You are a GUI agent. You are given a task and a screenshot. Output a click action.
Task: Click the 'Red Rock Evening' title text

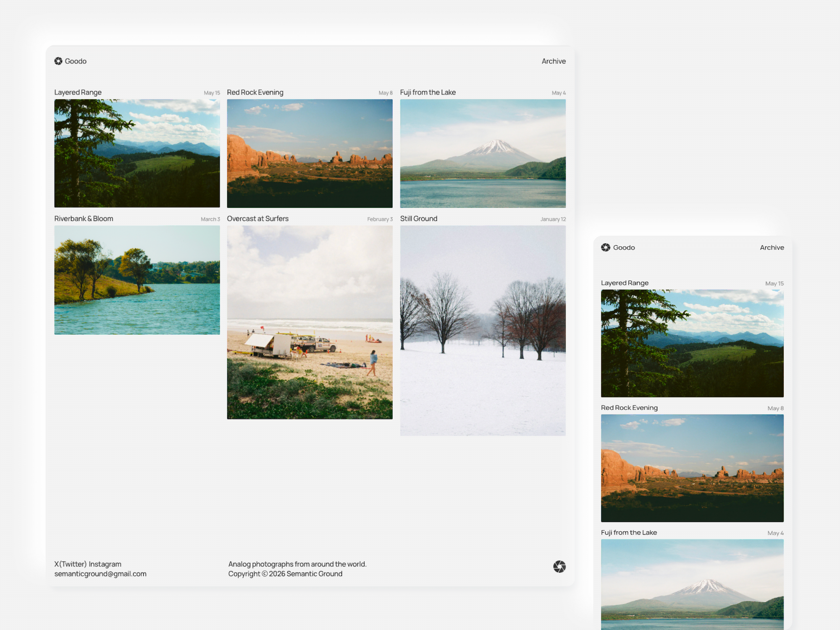click(x=255, y=92)
